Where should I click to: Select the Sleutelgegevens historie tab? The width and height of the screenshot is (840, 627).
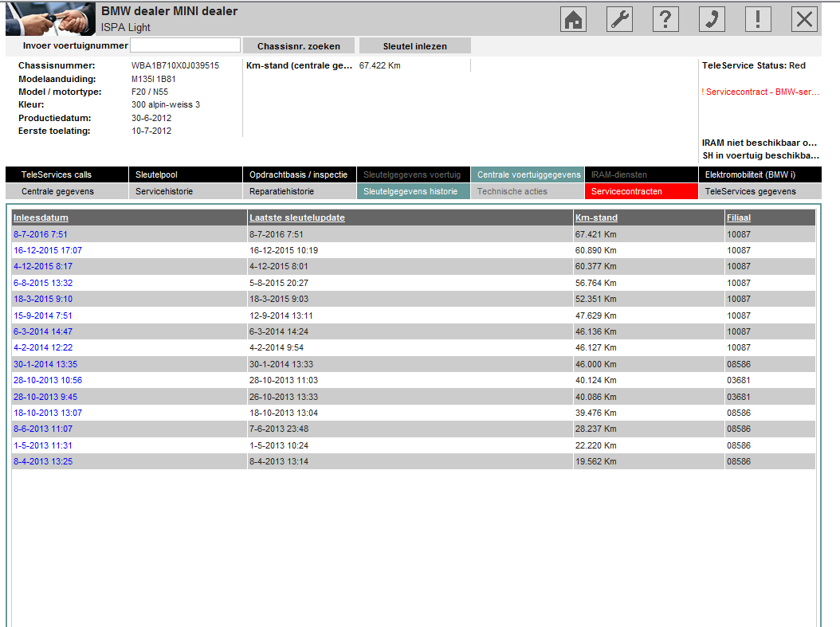413,191
